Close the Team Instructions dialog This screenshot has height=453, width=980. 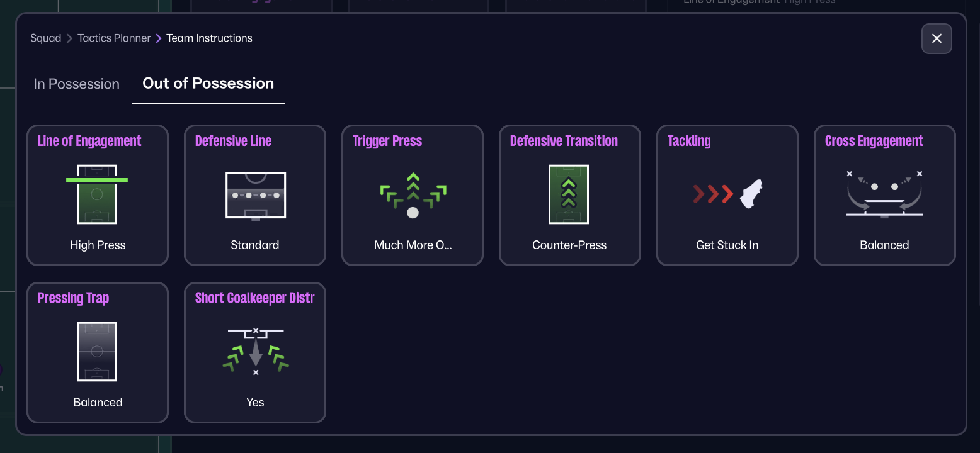click(937, 38)
